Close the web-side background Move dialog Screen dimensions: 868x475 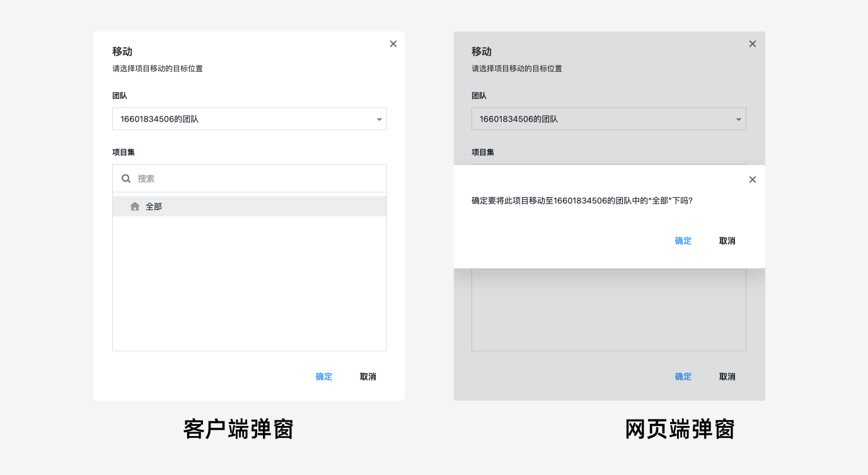point(752,44)
